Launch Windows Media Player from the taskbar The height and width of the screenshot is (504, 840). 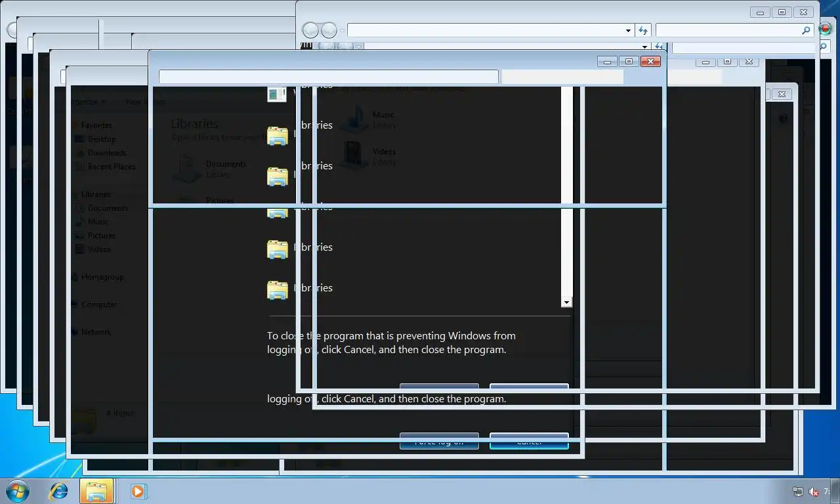(138, 491)
